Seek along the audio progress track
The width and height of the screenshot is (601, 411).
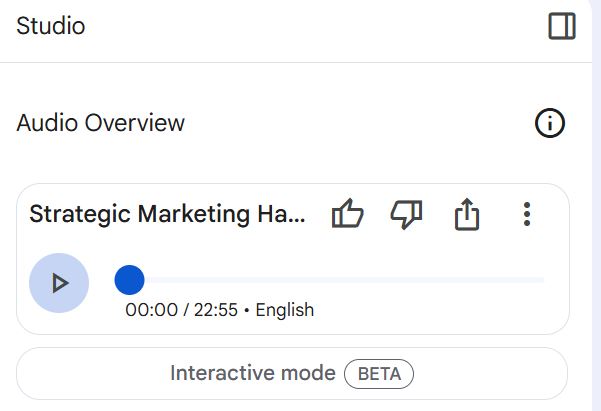point(329,280)
